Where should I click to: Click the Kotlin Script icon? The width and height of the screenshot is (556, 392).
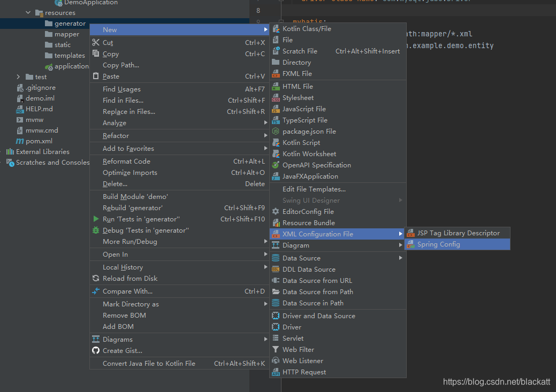pyautogui.click(x=276, y=143)
